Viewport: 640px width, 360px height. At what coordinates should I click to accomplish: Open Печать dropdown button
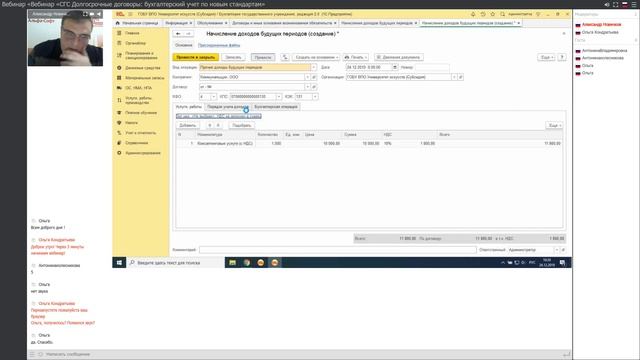pos(356,57)
